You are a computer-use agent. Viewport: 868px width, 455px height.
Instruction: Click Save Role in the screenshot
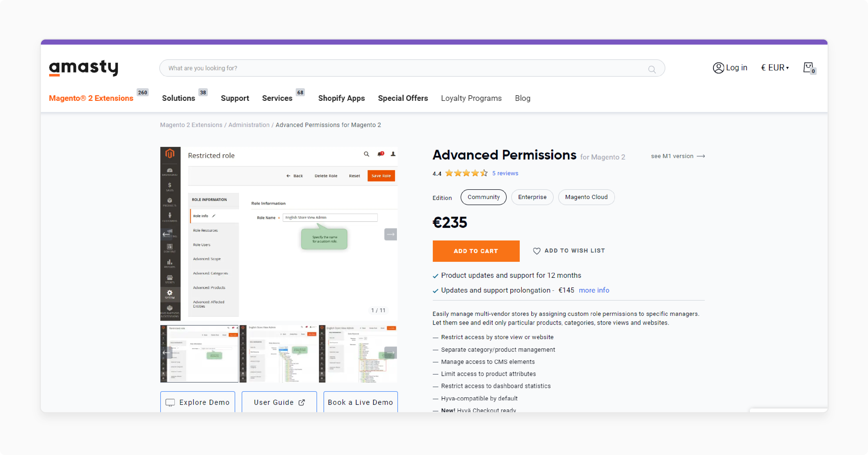[381, 176]
